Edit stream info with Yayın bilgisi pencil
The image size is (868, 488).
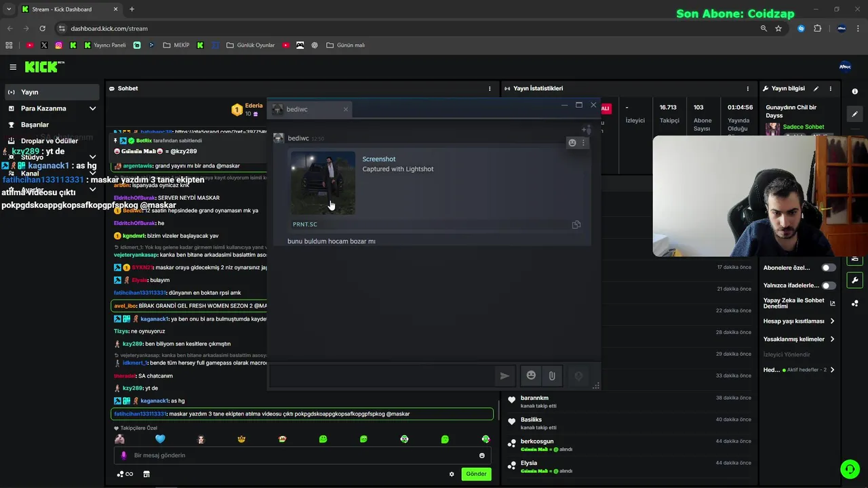(816, 89)
